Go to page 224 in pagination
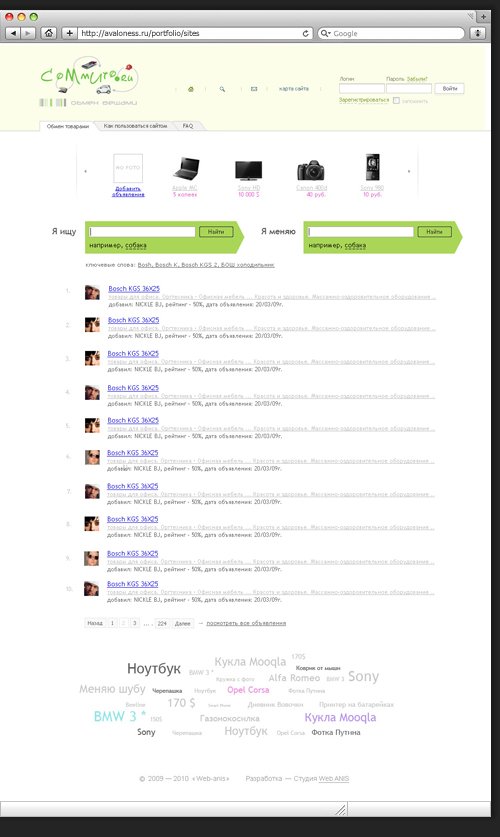This screenshot has width=500, height=837. [162, 623]
